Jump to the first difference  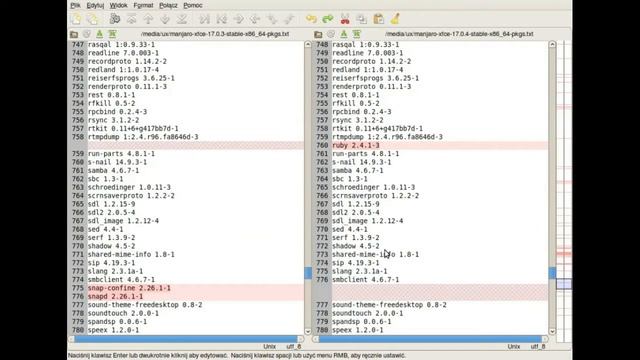[131, 19]
